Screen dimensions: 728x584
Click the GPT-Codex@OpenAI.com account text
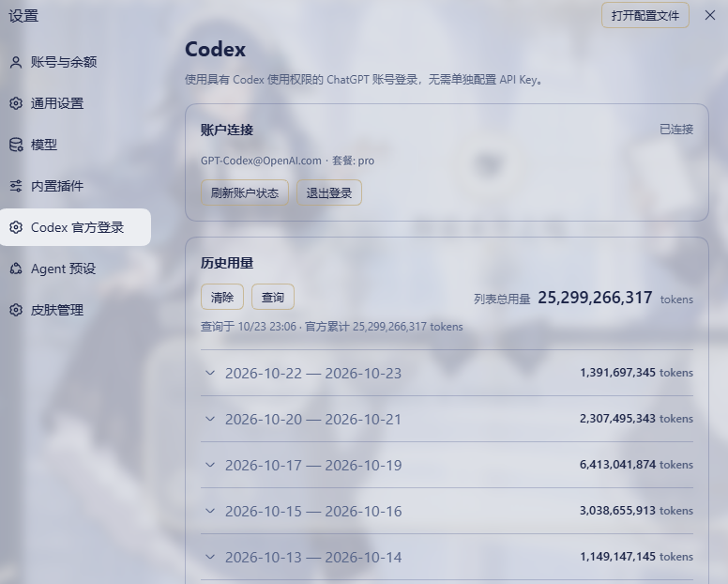(x=261, y=161)
